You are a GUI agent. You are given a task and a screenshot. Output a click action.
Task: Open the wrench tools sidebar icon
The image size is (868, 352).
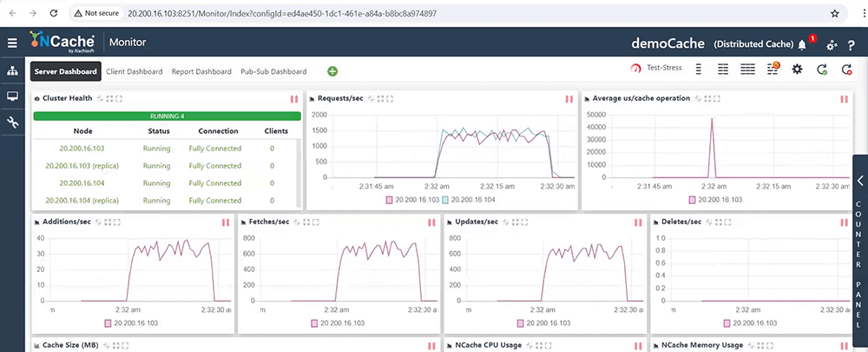pos(12,123)
